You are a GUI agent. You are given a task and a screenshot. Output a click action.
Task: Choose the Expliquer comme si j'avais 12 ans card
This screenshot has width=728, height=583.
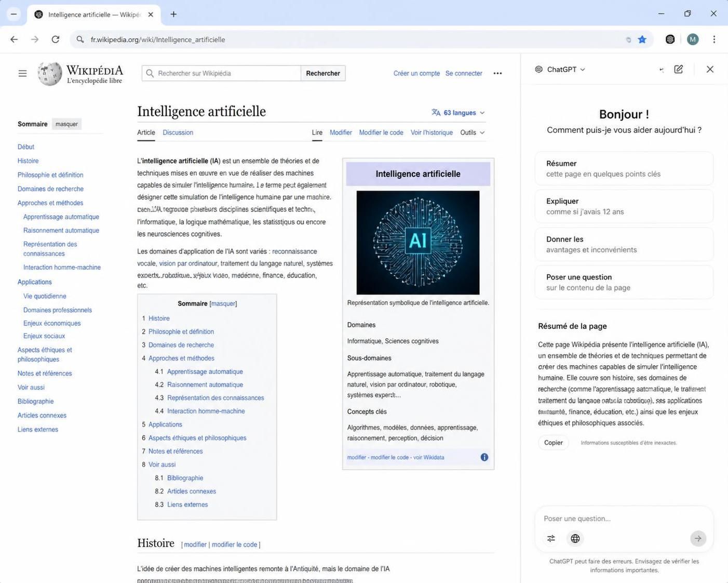tap(624, 206)
